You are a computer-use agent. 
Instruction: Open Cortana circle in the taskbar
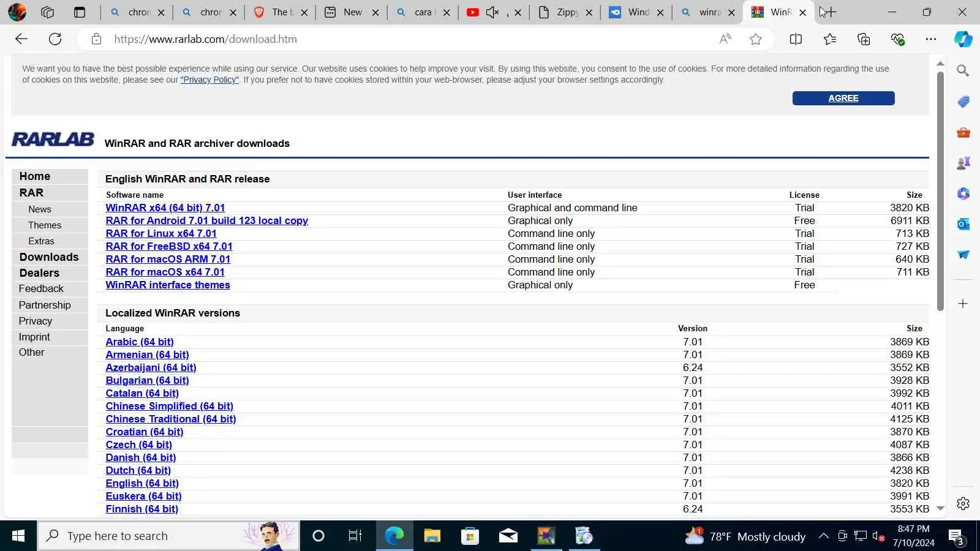coord(318,536)
